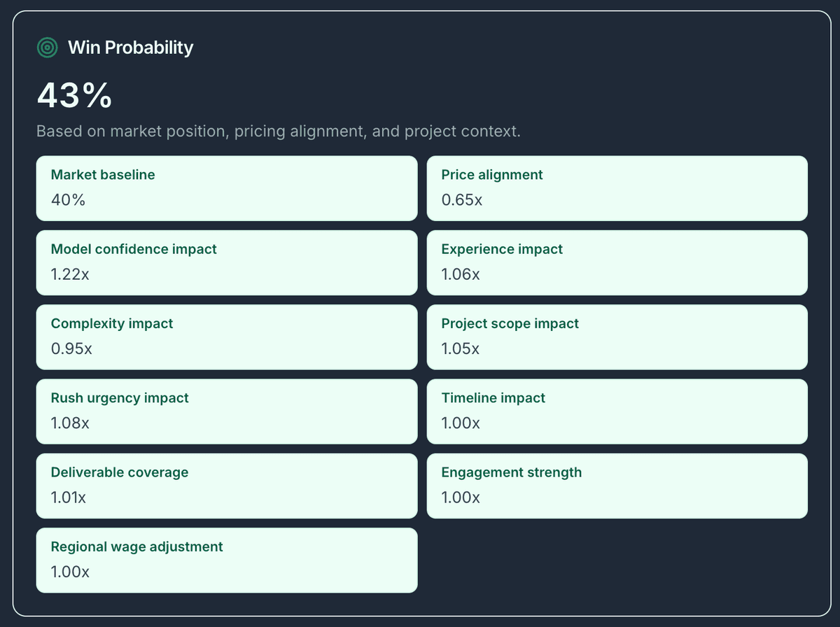Select the Market baseline card
The height and width of the screenshot is (627, 840).
coord(226,188)
